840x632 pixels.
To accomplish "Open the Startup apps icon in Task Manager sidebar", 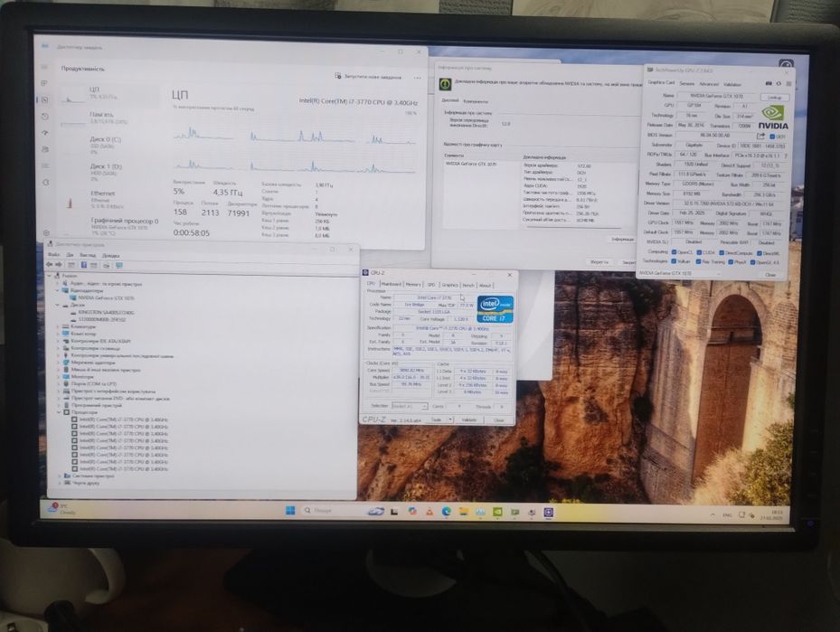I will 45,132.
